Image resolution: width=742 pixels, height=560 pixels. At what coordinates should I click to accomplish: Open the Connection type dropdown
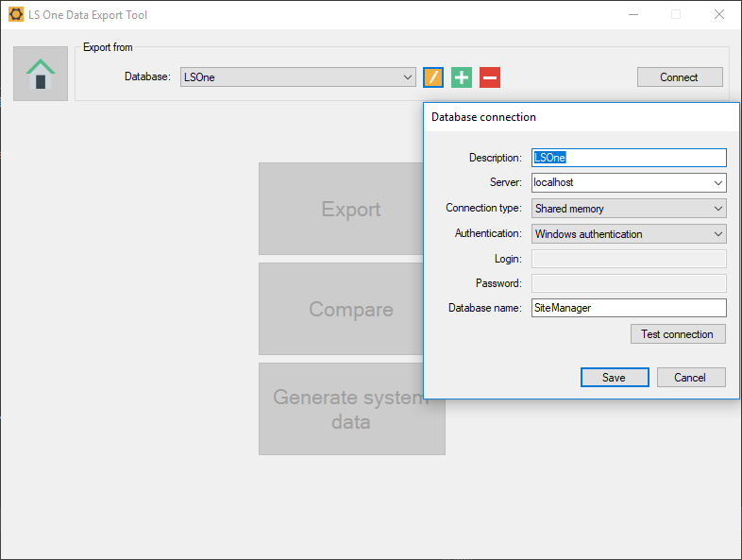click(x=629, y=209)
